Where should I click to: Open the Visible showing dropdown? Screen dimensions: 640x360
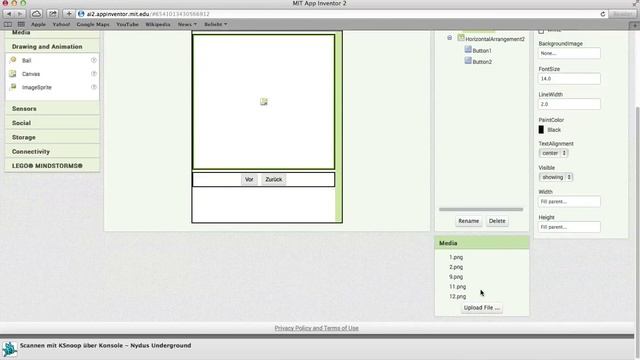click(x=556, y=177)
